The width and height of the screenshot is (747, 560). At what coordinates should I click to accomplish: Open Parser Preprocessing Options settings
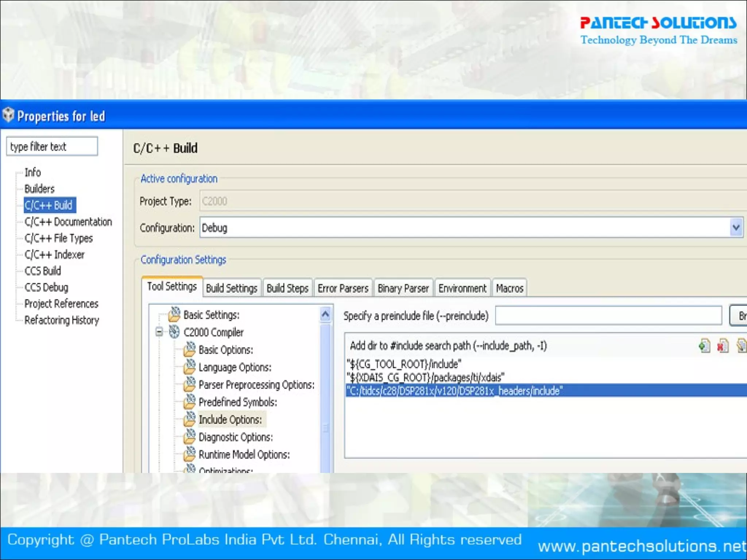(x=256, y=385)
